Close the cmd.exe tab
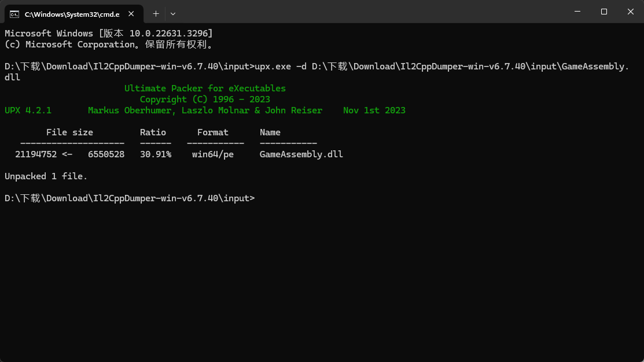 [x=130, y=13]
